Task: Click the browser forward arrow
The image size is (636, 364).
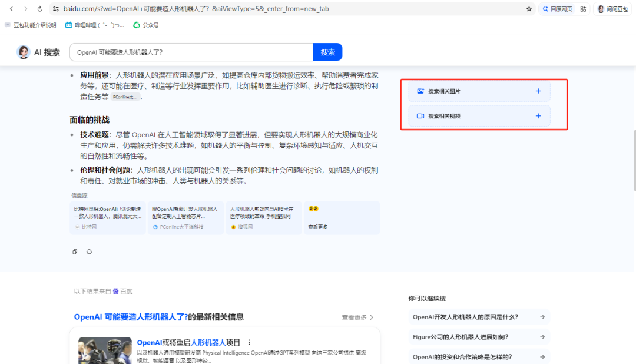Action: [x=25, y=8]
